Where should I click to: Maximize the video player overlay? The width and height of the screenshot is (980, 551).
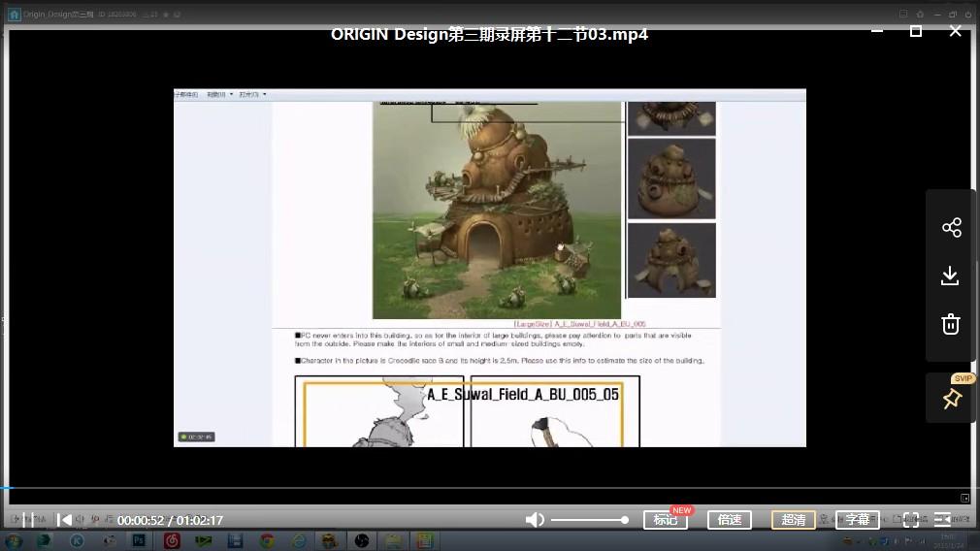(x=916, y=31)
